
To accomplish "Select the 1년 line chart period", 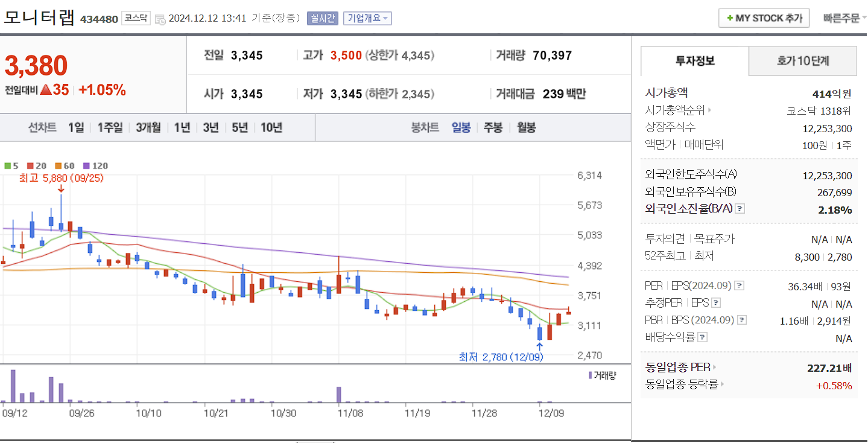I will click(182, 127).
